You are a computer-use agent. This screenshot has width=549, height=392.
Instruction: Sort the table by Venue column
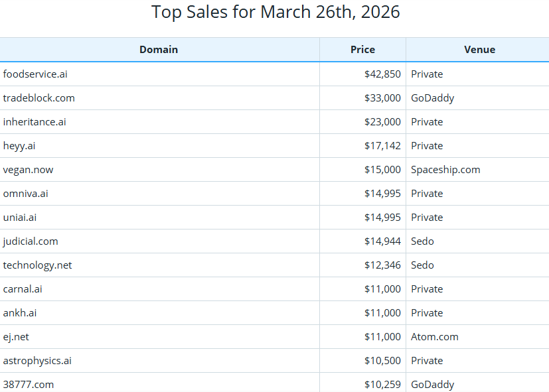pos(479,49)
